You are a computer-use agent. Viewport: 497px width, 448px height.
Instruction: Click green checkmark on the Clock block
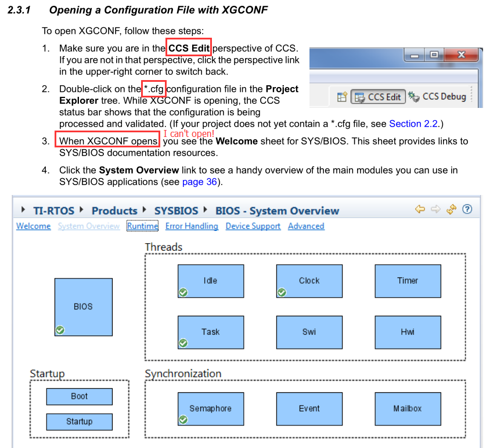[x=282, y=292]
